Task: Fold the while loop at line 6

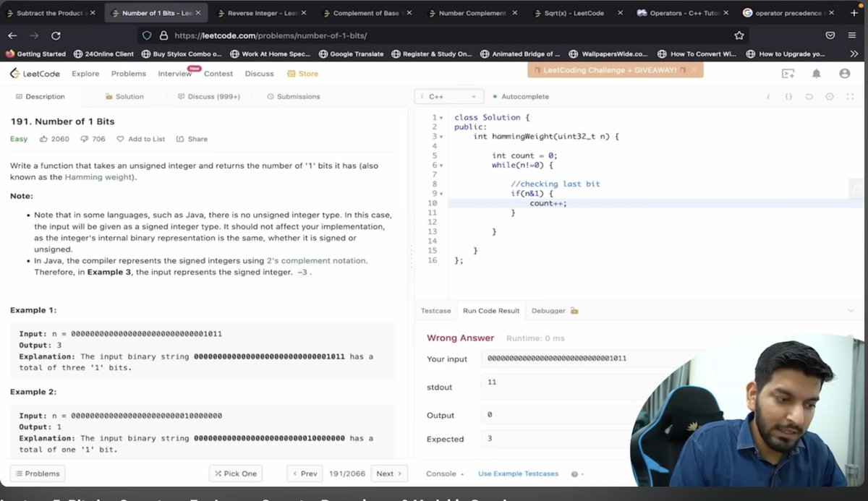Action: pyautogui.click(x=441, y=166)
